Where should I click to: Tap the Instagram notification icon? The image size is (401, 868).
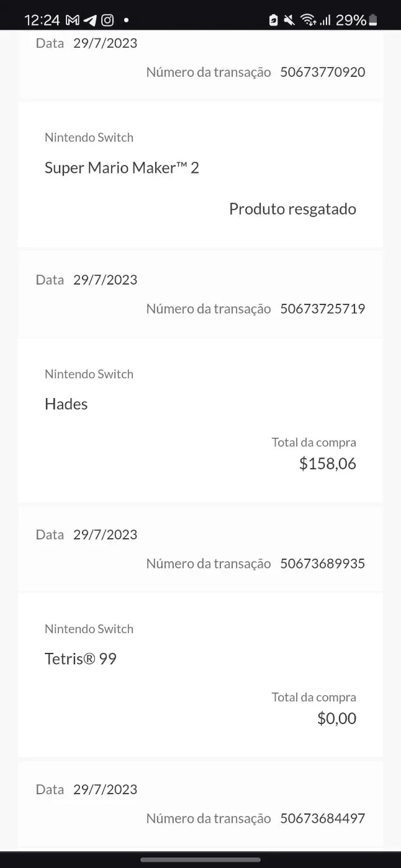(107, 20)
